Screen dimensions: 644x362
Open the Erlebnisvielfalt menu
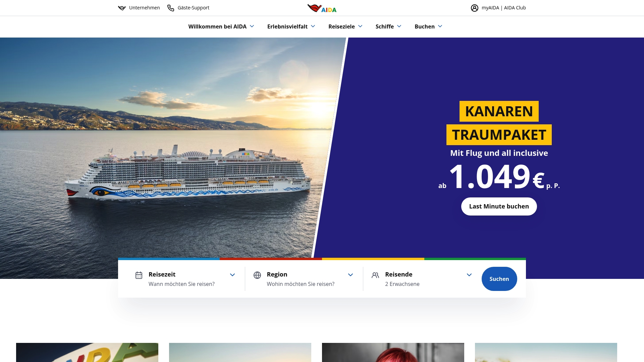tap(291, 26)
